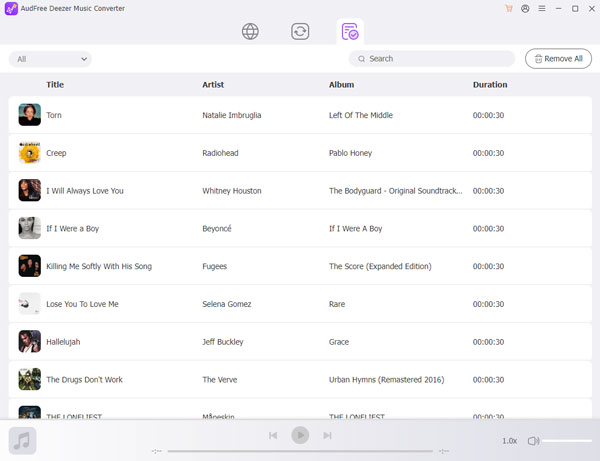Select Killing Me Softly With His Song title
Image resolution: width=600 pixels, height=461 pixels.
coord(99,266)
